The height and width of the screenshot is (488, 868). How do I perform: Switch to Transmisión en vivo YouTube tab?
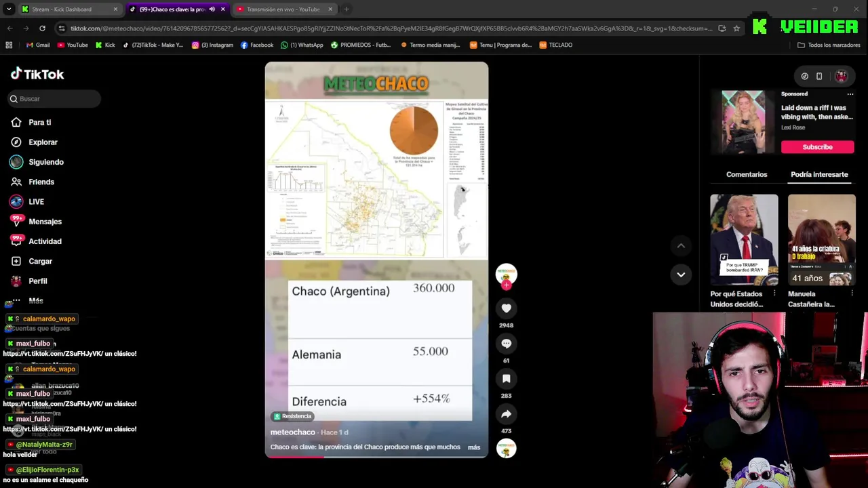[283, 9]
